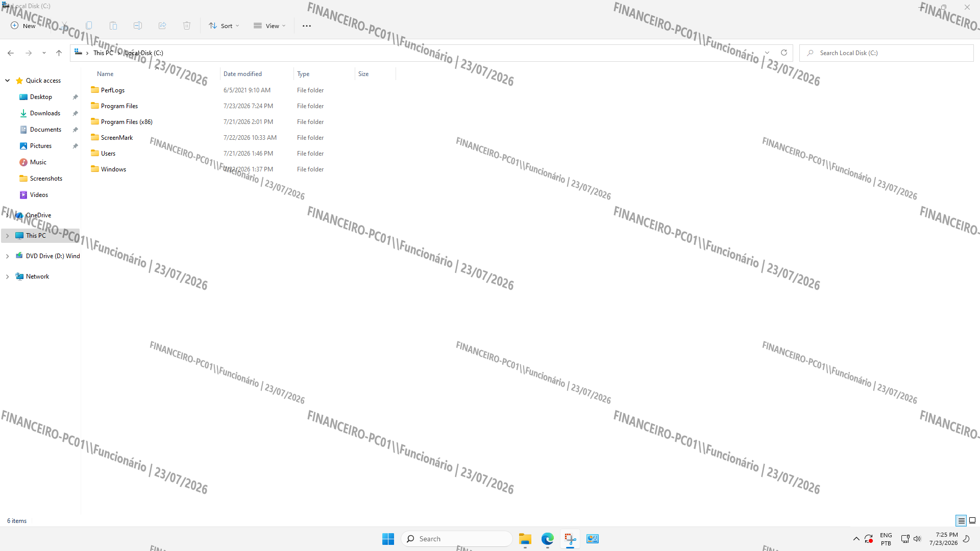Expand the This PC tree node

pos(8,236)
